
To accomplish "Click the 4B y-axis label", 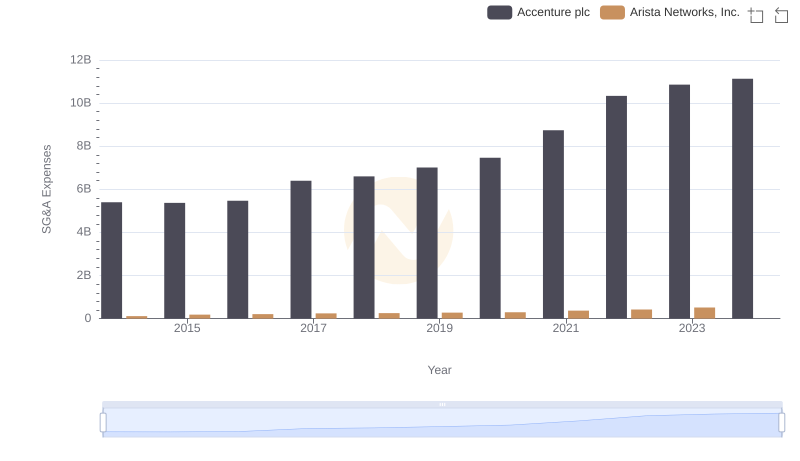I will coord(84,232).
